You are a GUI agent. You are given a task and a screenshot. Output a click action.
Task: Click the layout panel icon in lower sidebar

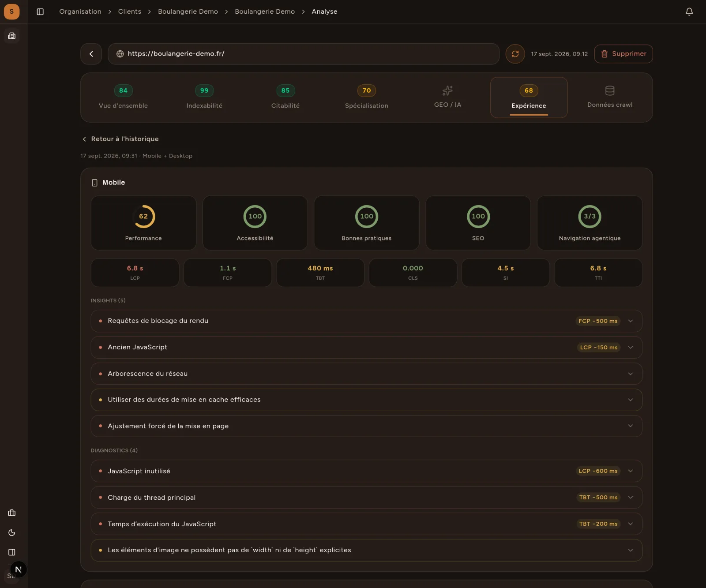(12, 552)
